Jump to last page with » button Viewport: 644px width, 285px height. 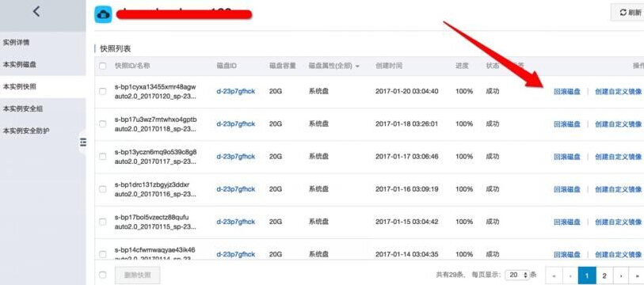637,275
